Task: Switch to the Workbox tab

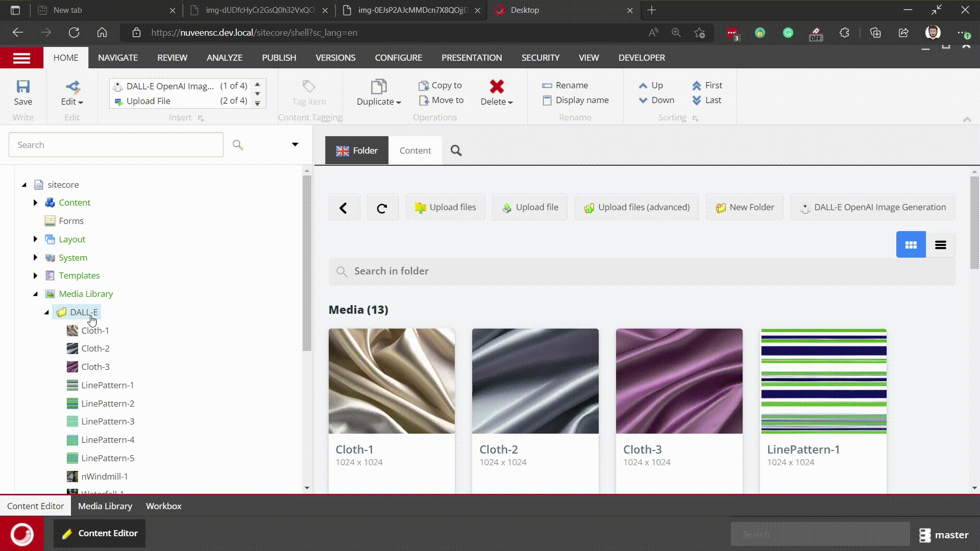Action: [163, 506]
